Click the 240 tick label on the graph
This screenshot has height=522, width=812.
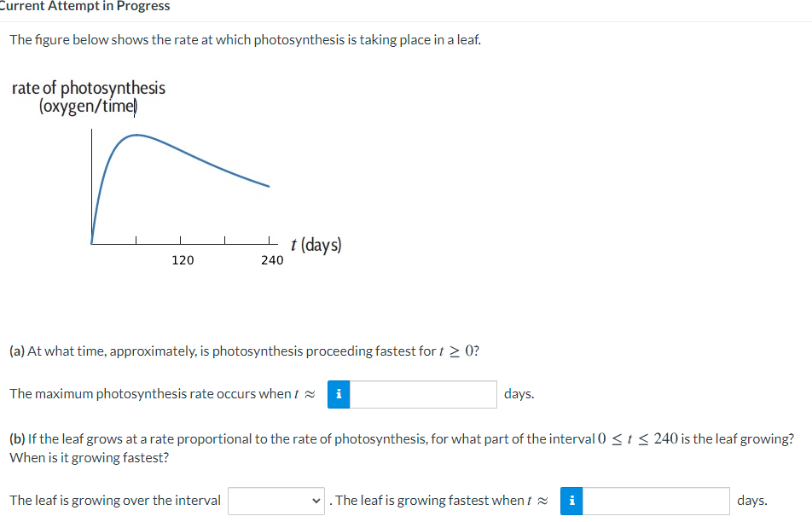[x=271, y=260]
